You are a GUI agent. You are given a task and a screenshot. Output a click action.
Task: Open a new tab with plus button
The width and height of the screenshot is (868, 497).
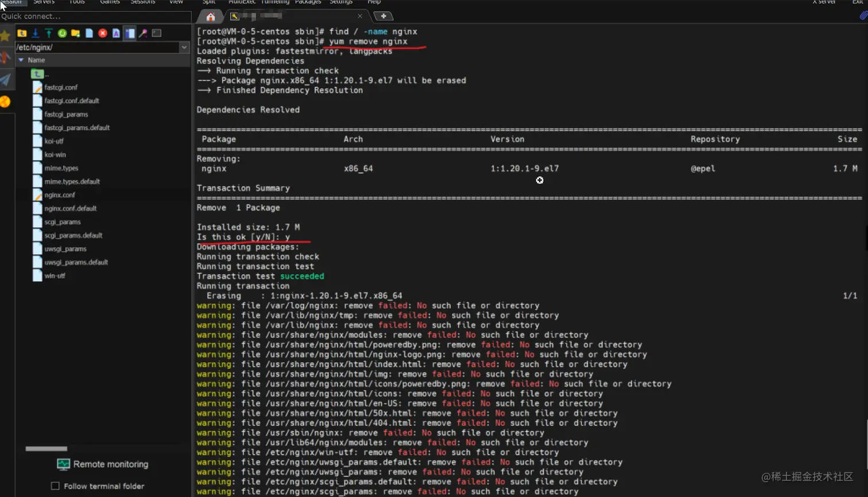coord(383,16)
